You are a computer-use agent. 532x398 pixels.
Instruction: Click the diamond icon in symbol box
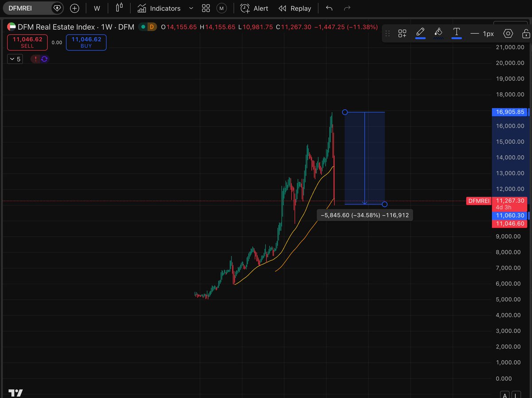(x=57, y=8)
